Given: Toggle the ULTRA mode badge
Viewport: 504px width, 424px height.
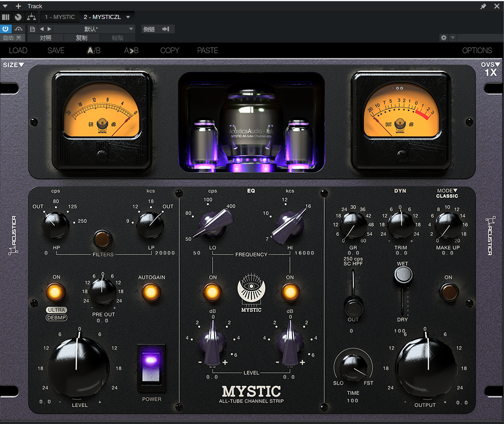Looking at the screenshot, I should pos(56,310).
